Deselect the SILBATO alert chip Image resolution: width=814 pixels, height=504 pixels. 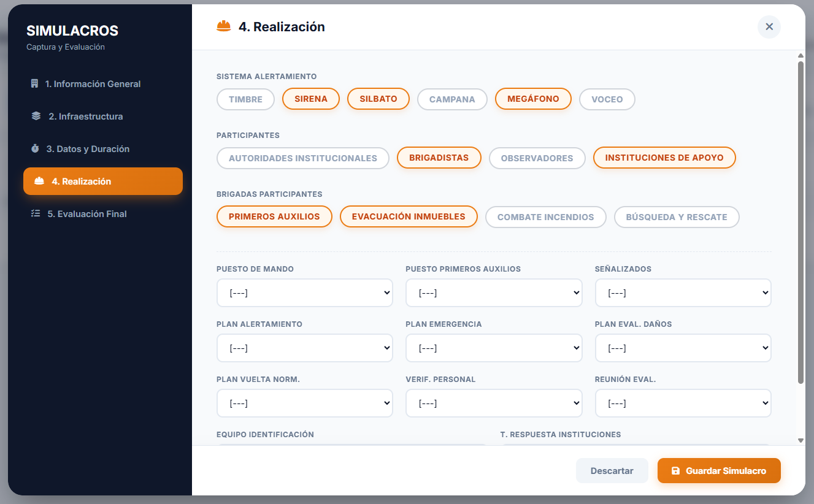coord(378,99)
